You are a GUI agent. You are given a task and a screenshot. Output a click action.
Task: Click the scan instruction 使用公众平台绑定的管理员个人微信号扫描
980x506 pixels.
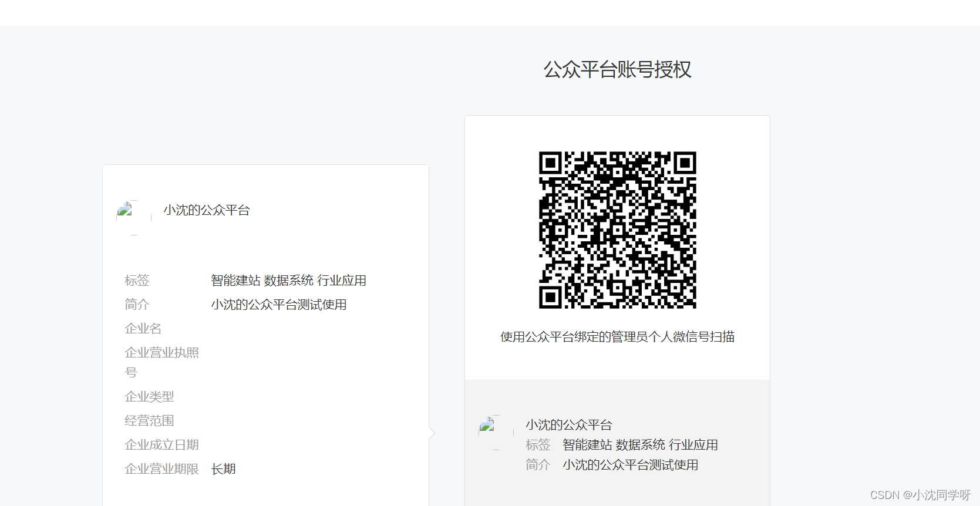point(617,337)
